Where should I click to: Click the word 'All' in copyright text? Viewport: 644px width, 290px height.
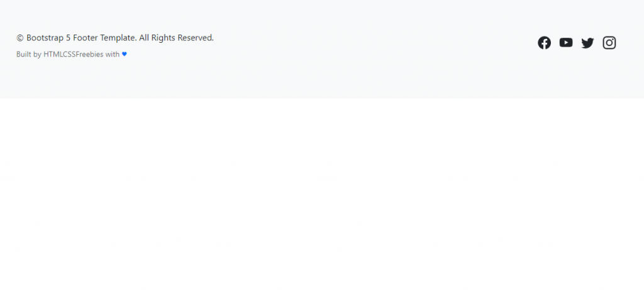coord(144,38)
